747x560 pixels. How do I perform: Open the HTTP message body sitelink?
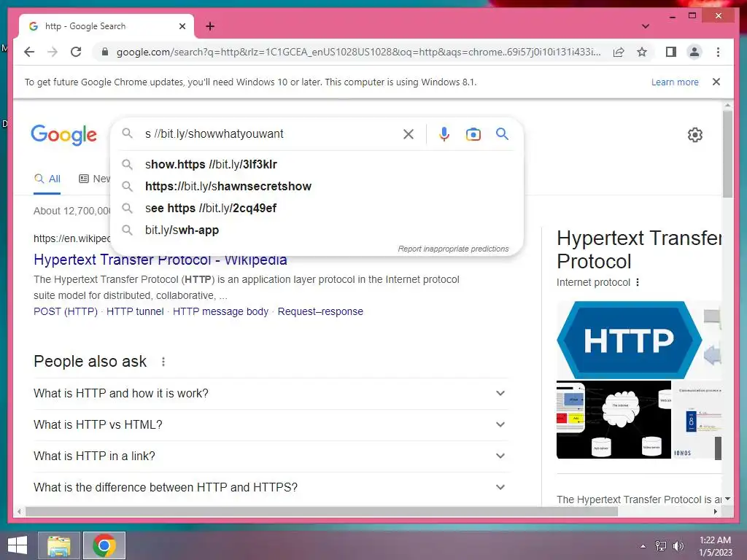[220, 311]
